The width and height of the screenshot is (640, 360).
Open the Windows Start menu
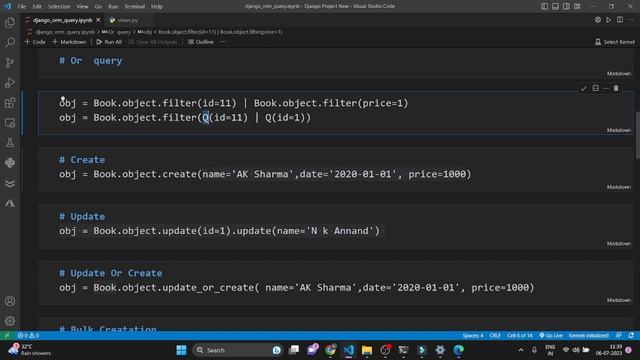(181, 350)
